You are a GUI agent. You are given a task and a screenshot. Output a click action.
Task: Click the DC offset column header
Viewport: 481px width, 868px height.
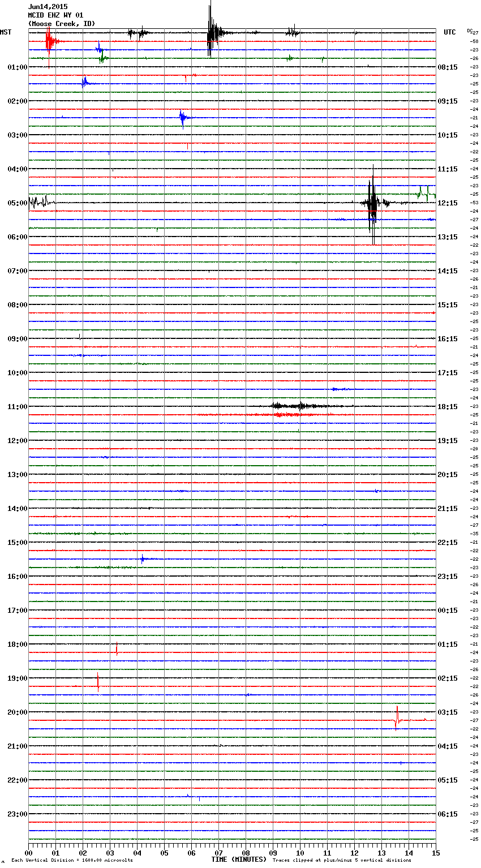coord(470,31)
